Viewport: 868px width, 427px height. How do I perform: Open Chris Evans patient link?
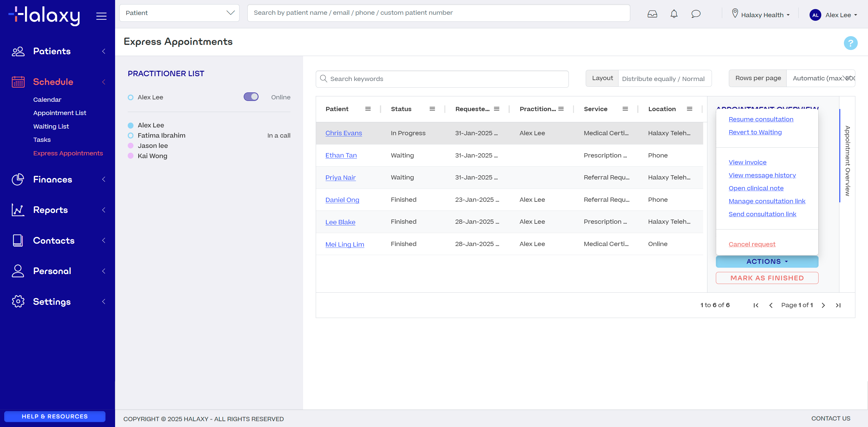click(343, 133)
